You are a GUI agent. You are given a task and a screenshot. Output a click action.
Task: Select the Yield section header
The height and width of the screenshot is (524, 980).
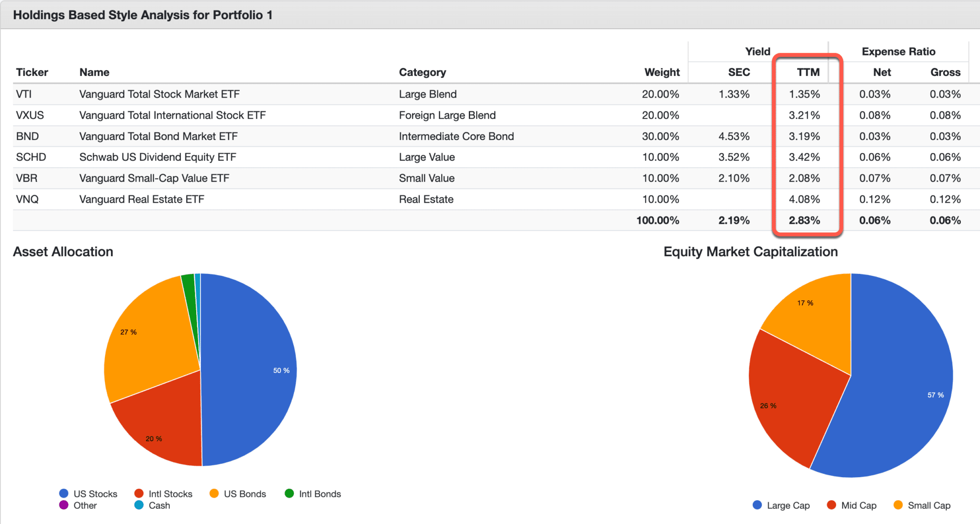pos(757,52)
